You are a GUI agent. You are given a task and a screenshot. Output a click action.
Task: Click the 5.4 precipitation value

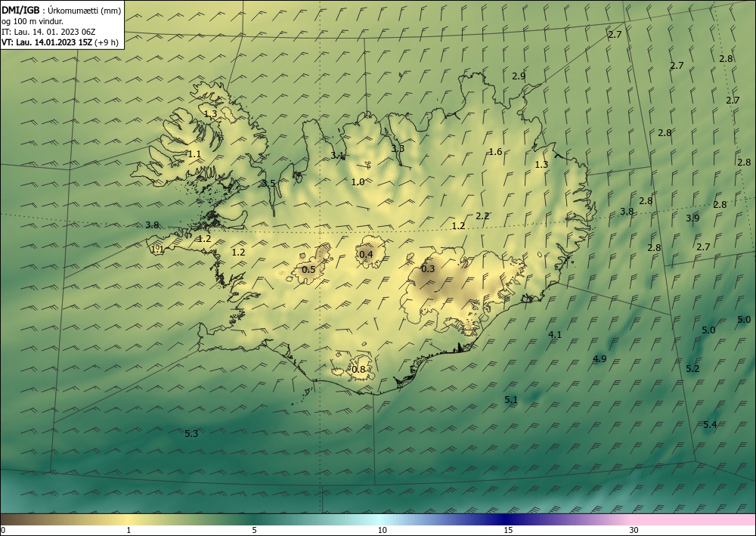710,425
